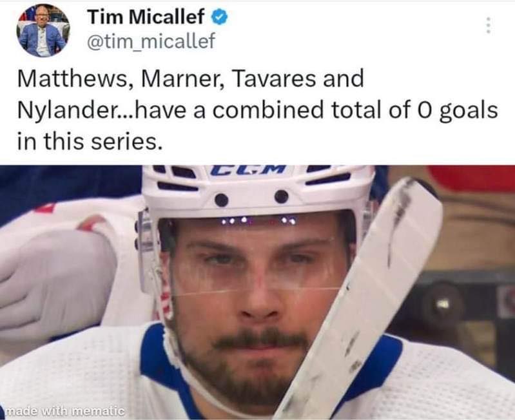
Task: Click the player's visor
Action: pos(249,256)
